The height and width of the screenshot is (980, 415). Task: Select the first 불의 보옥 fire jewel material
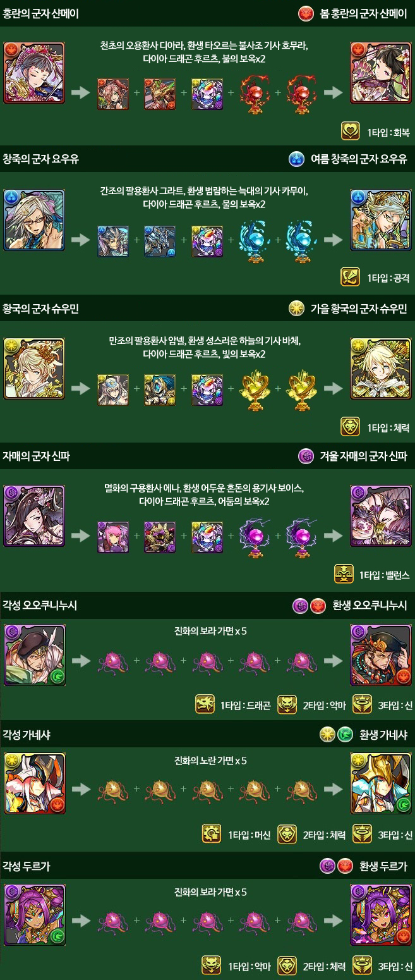255,94
